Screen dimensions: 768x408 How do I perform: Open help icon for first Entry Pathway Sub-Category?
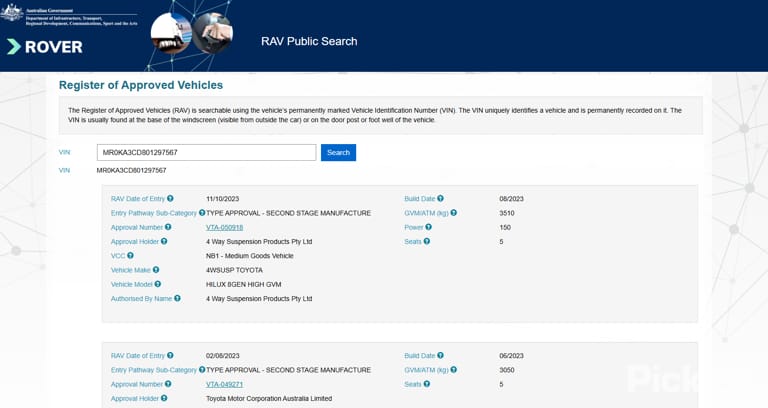coord(202,213)
